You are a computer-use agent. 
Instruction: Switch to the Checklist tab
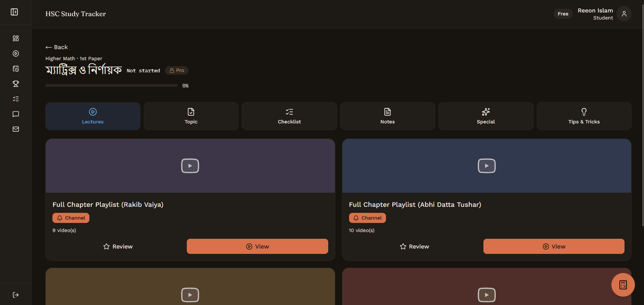point(289,116)
